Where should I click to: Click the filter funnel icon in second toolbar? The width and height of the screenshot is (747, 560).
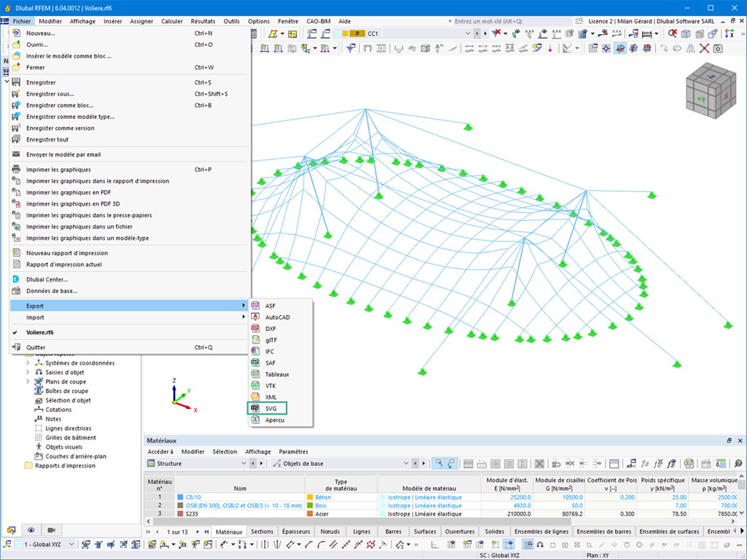[x=351, y=48]
